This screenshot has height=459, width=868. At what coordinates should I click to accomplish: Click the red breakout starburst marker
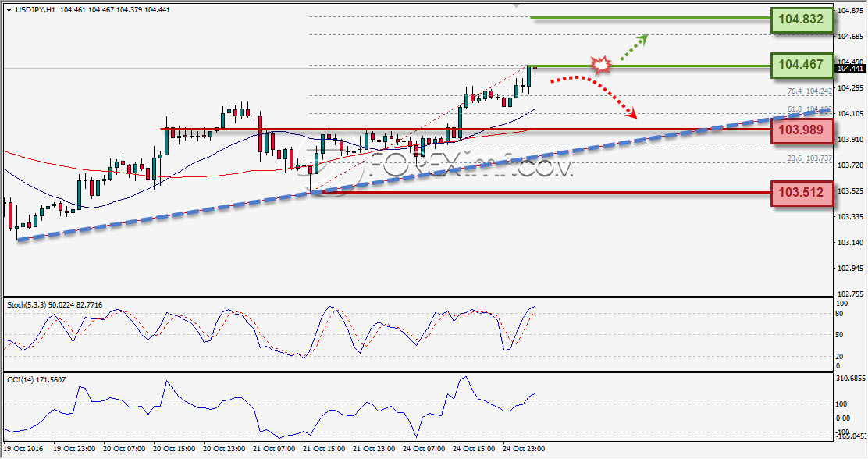600,65
